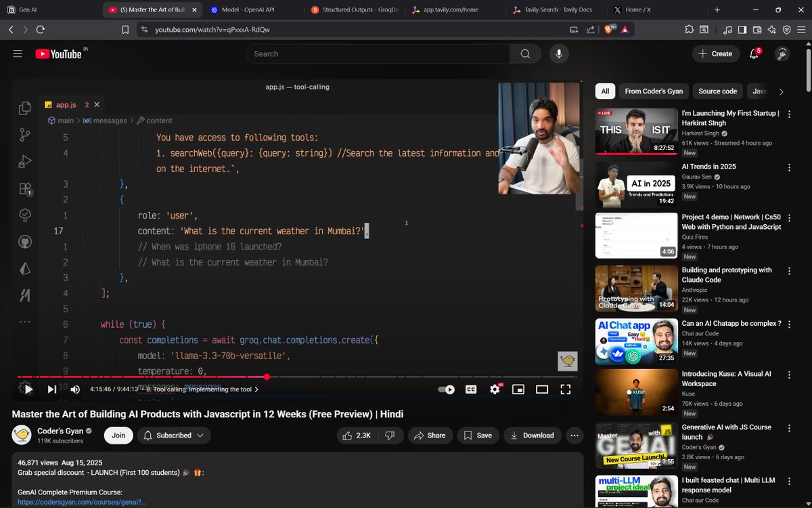
Task: Start voice search with the microphone icon
Action: pyautogui.click(x=559, y=54)
